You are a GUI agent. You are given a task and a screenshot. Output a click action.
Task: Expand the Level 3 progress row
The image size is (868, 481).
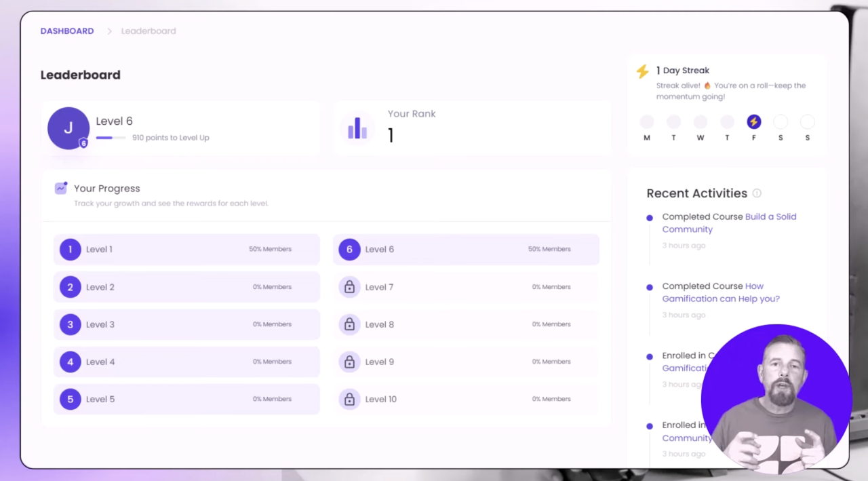coord(186,324)
